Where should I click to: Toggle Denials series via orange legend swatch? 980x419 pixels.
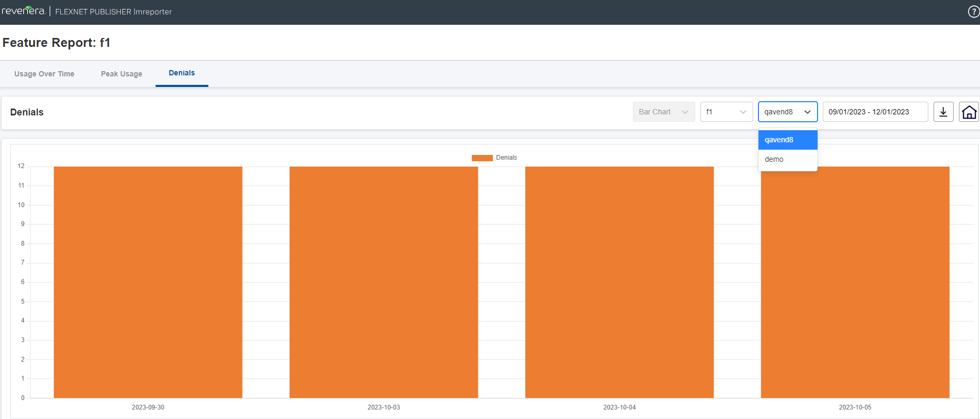tap(482, 158)
